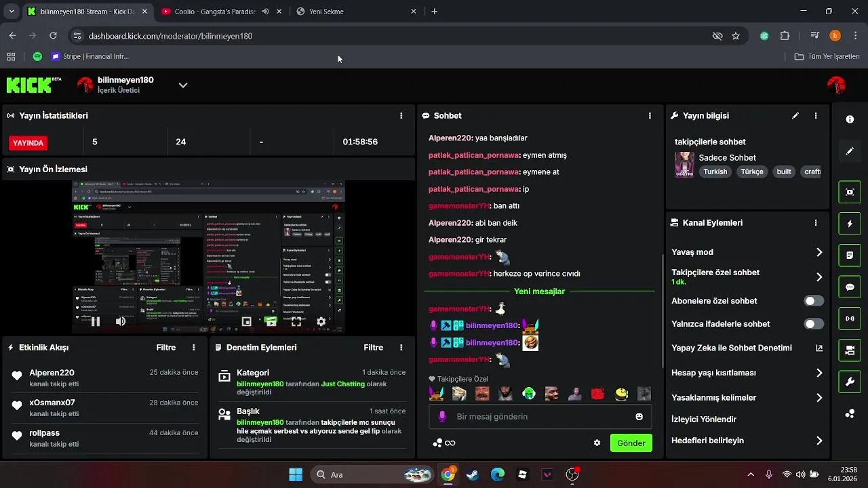Open profile avatar at top right of dashboard
868x488 pixels.
836,85
